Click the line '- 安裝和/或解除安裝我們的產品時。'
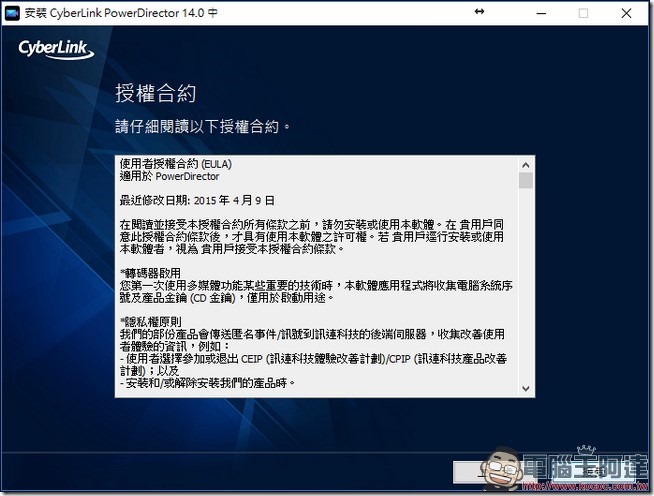The height and width of the screenshot is (496, 654). tap(207, 383)
